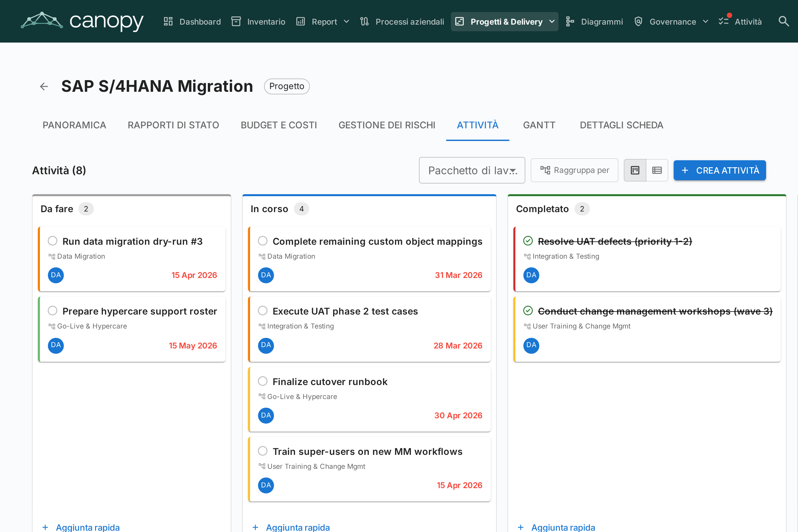Viewport: 798px width, 532px height.
Task: Click Go-Live & Hypercare label on Prepare hypercare card
Action: click(x=92, y=326)
